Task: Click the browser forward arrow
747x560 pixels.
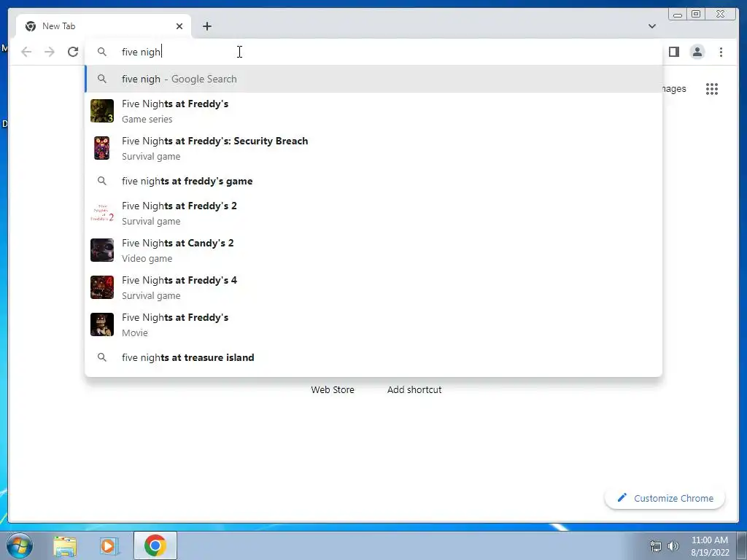Action: pyautogui.click(x=50, y=52)
